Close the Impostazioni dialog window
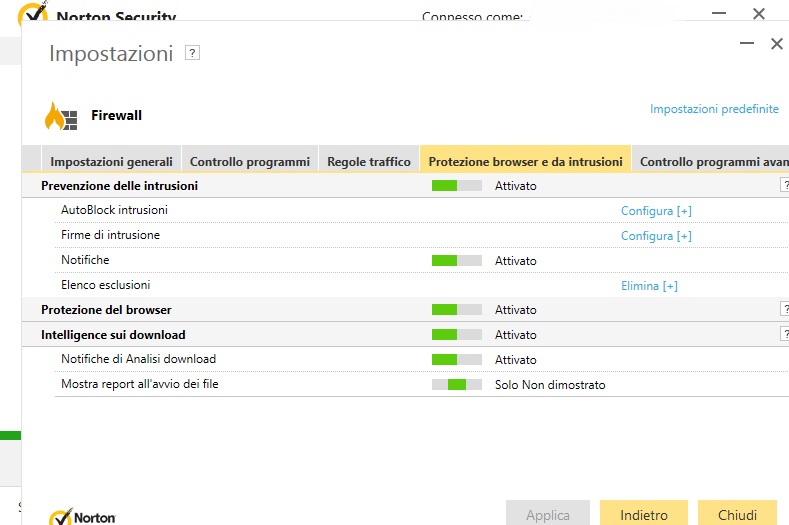Viewport: 789px width, 525px height. (x=776, y=44)
